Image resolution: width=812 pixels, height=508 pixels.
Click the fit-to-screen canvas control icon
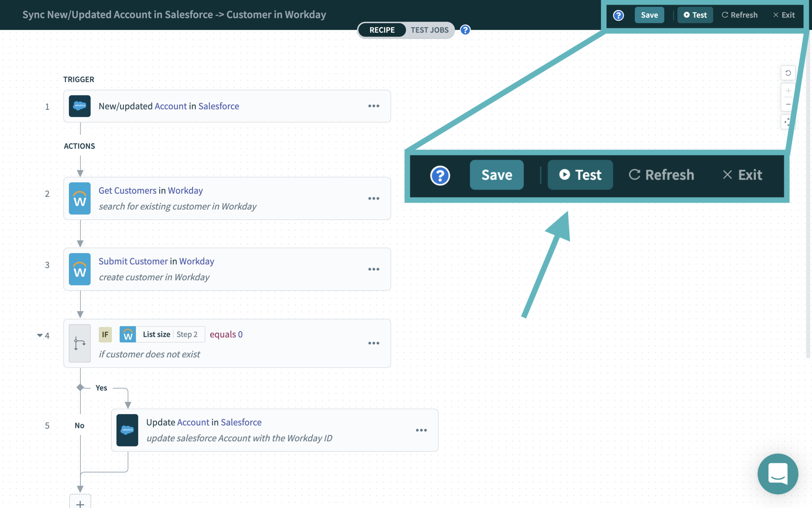point(788,122)
